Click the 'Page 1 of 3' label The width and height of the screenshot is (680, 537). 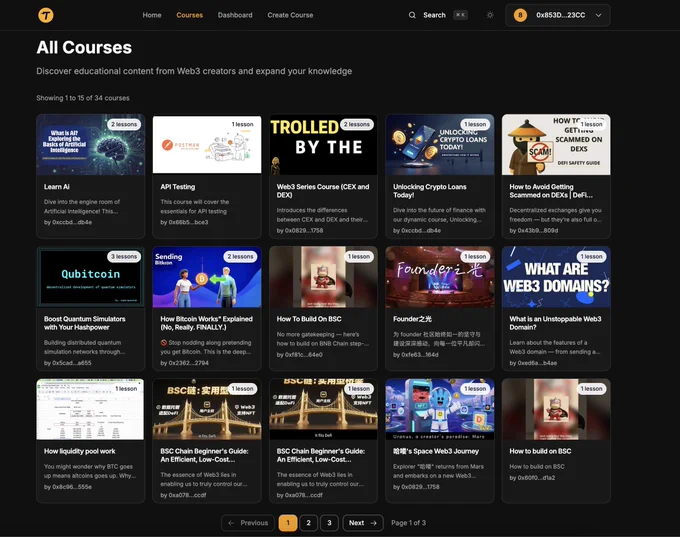(x=409, y=523)
